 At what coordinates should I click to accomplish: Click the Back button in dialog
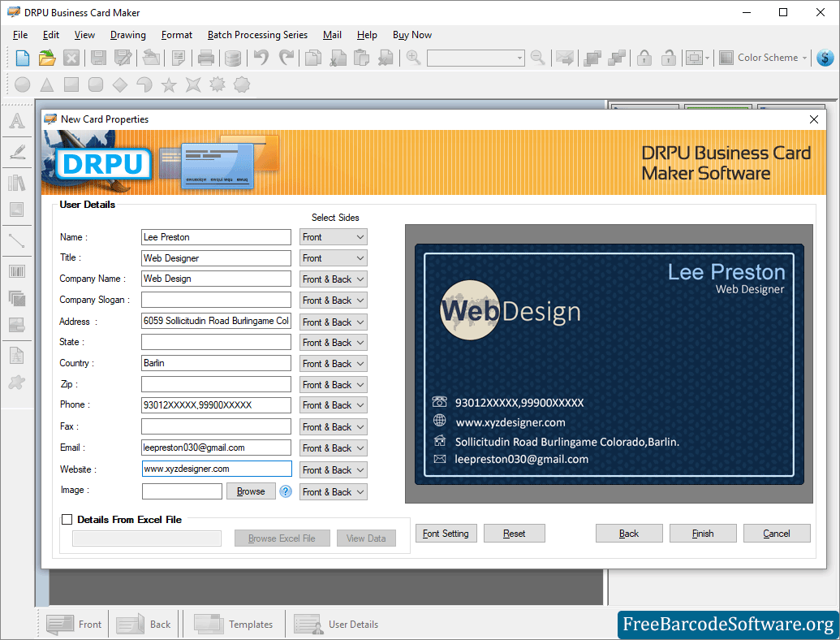point(629,534)
